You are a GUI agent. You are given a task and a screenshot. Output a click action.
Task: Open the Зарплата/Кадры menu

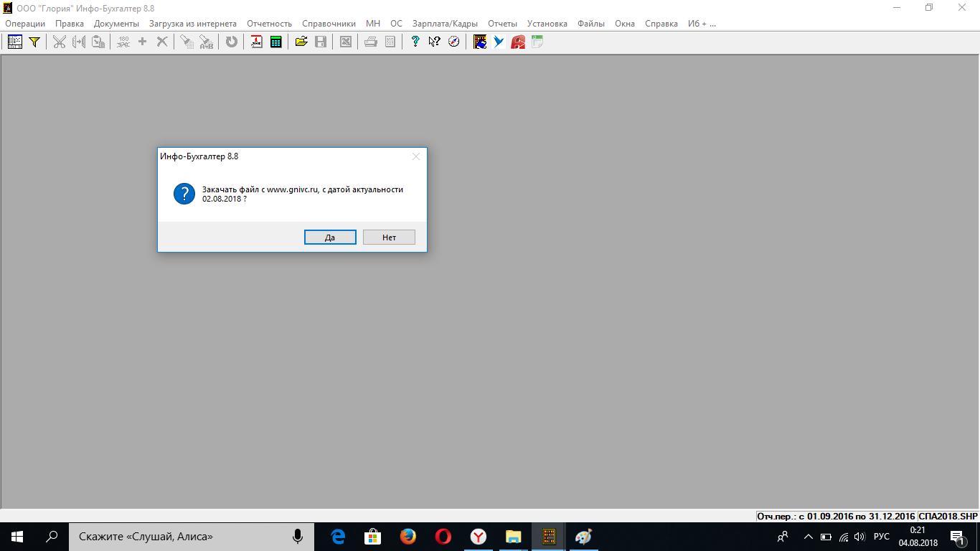pyautogui.click(x=445, y=24)
